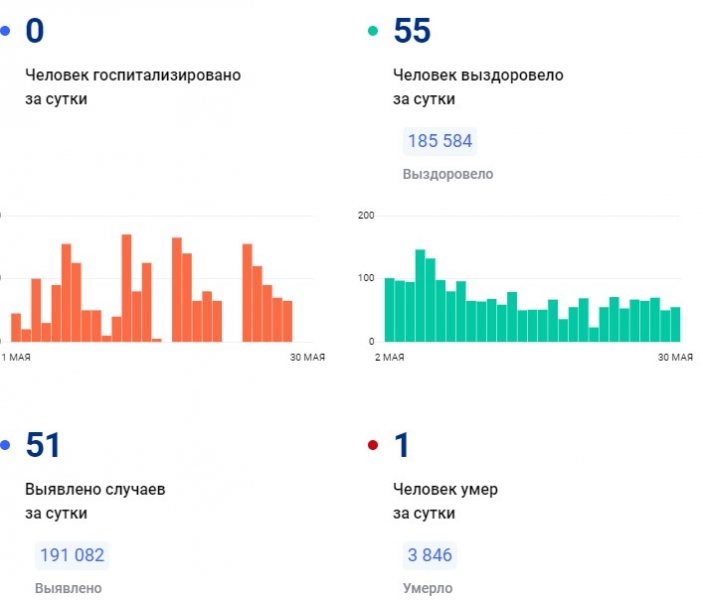Click the blue dot beside 51
This screenshot has height=600, width=703.
5,446
